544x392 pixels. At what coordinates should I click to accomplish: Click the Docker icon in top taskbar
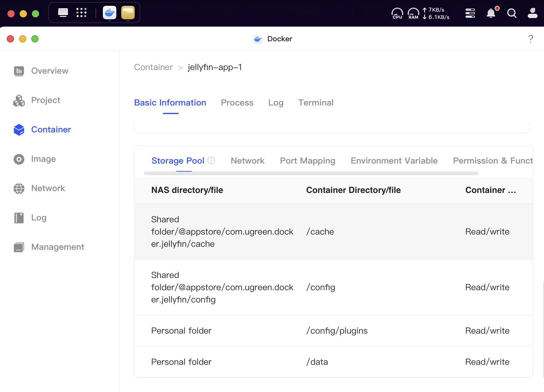tap(109, 13)
